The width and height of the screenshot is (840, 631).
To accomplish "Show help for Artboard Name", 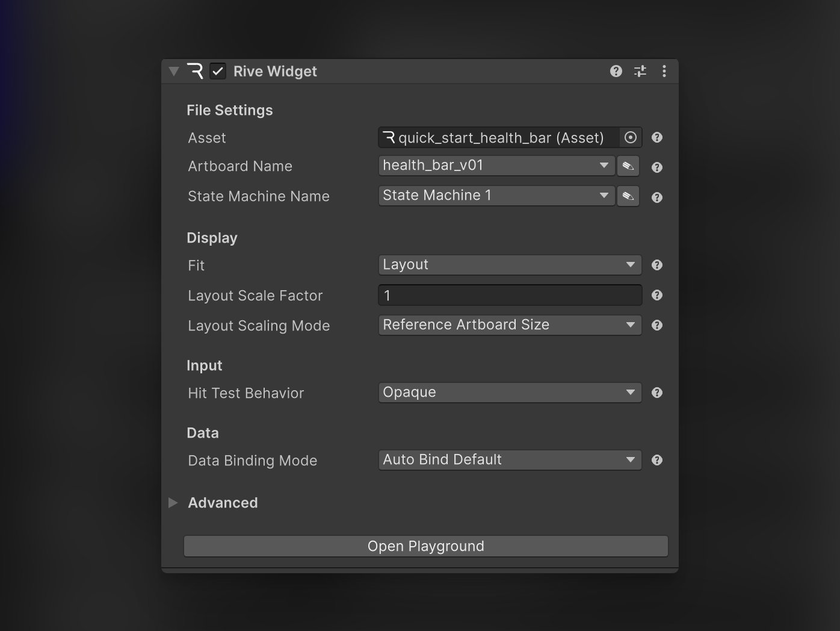I will (657, 167).
